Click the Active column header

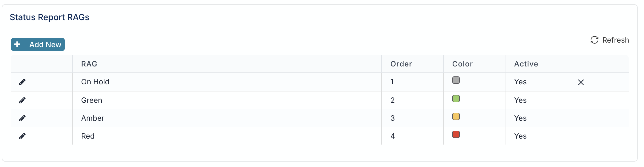[526, 64]
